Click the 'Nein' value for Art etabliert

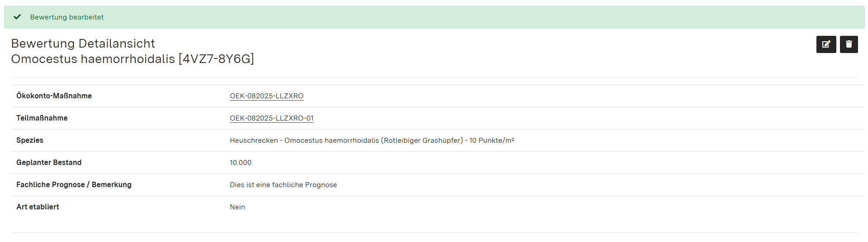tap(238, 207)
